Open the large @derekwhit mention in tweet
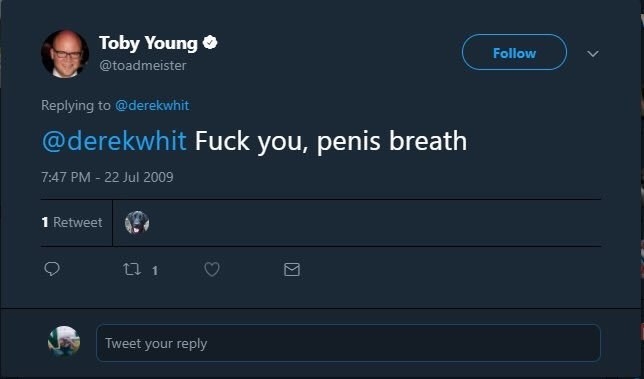The height and width of the screenshot is (379, 644). 114,141
